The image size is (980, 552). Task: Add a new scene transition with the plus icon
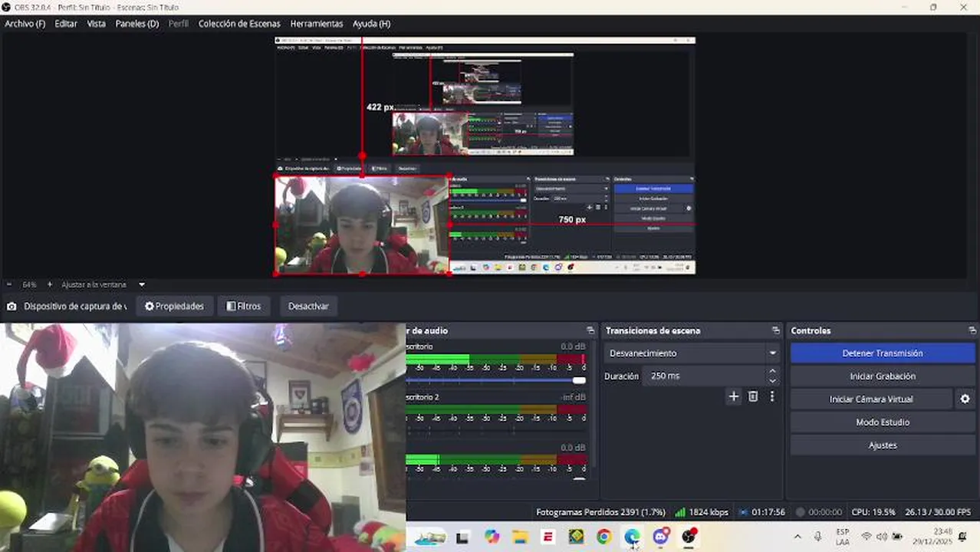(x=733, y=396)
